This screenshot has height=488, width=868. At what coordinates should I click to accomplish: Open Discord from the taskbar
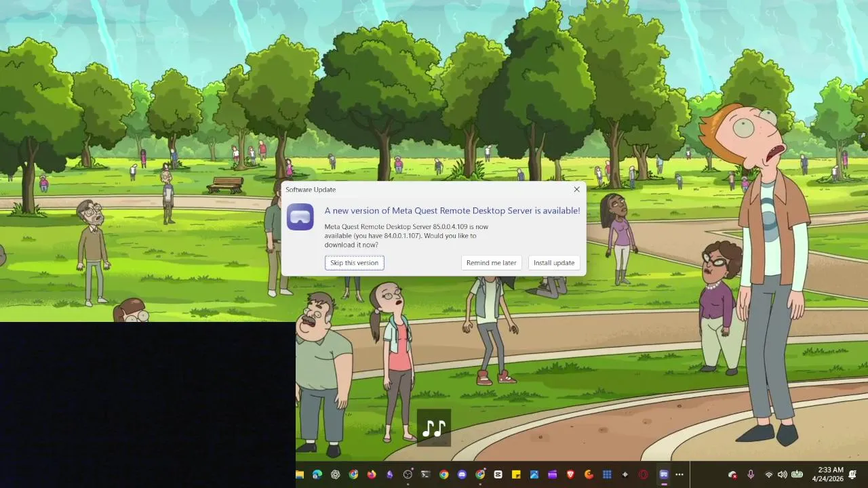point(462,474)
